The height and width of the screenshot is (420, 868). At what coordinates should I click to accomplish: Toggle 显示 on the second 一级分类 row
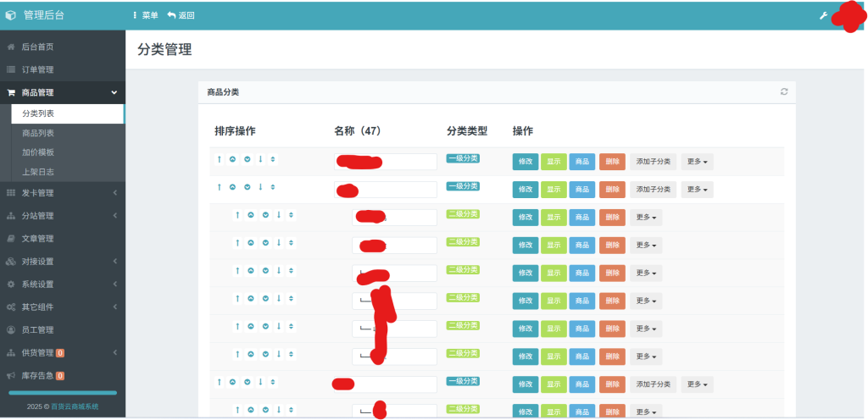click(x=554, y=190)
